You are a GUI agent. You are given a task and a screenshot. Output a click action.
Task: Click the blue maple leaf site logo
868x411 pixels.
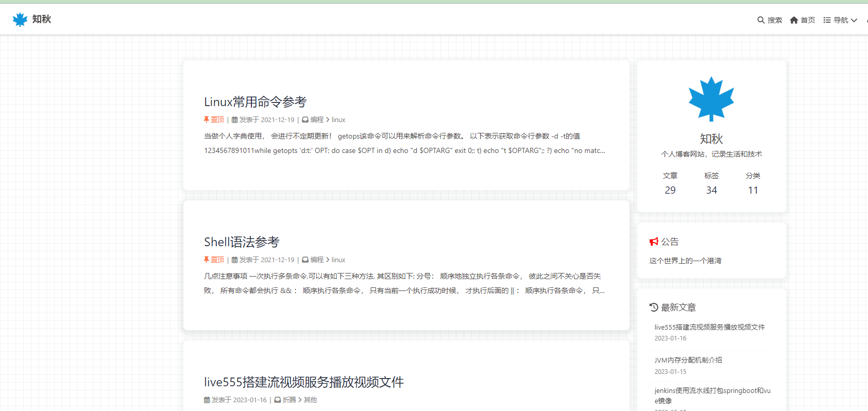coord(20,20)
